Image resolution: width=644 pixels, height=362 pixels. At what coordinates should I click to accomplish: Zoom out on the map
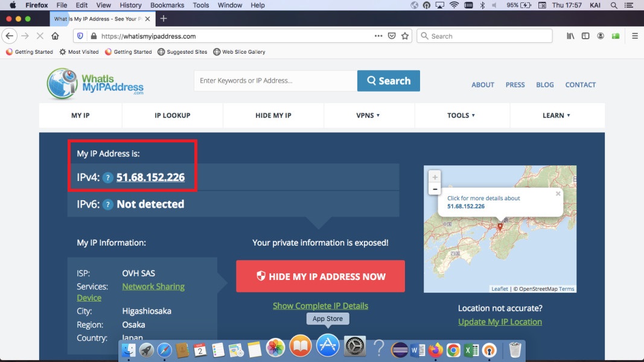(x=434, y=189)
